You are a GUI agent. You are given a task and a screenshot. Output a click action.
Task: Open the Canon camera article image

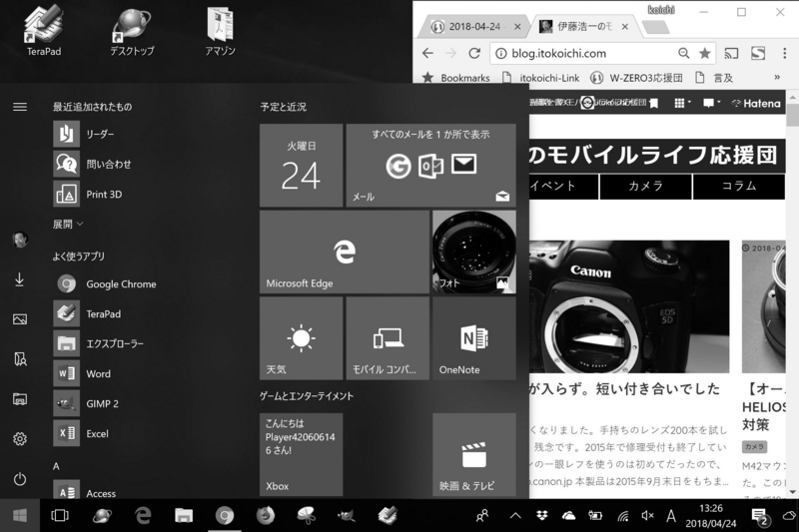pos(629,307)
